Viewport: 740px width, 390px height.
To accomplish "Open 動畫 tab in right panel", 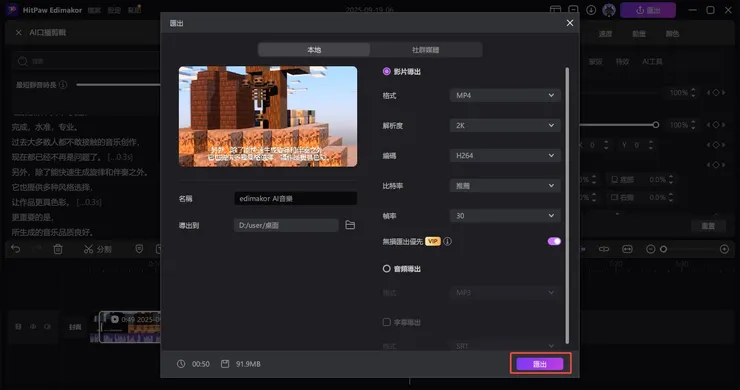I will (x=639, y=34).
